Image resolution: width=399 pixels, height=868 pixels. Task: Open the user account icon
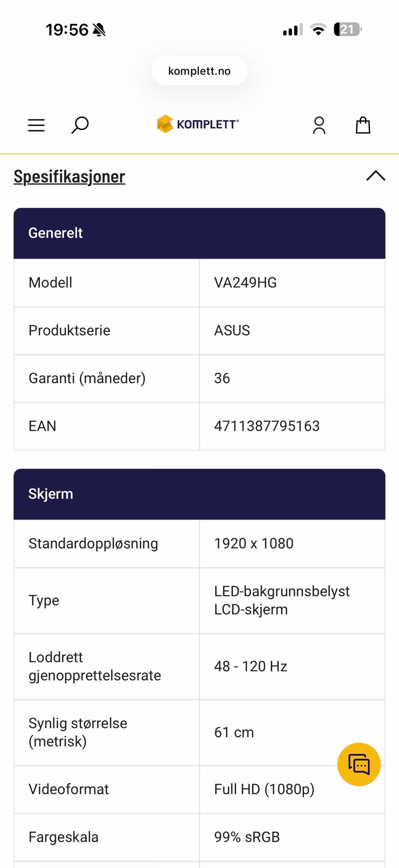tap(319, 125)
